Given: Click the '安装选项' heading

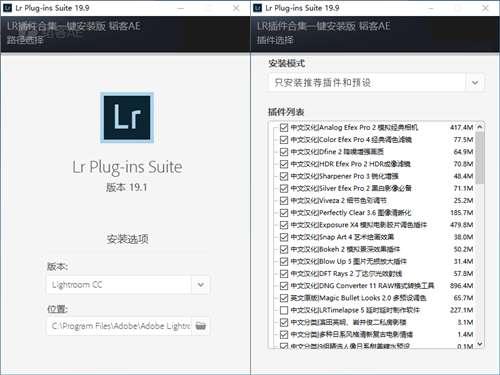Looking at the screenshot, I should point(127,239).
